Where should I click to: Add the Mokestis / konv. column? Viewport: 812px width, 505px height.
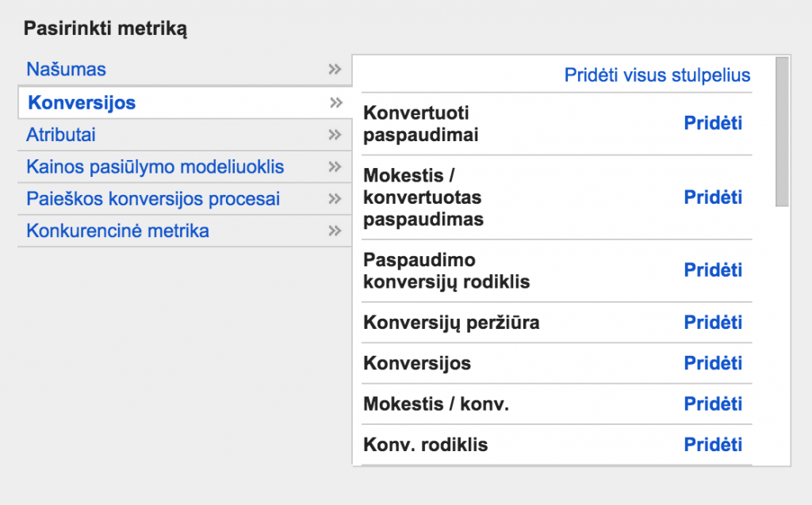pyautogui.click(x=713, y=404)
